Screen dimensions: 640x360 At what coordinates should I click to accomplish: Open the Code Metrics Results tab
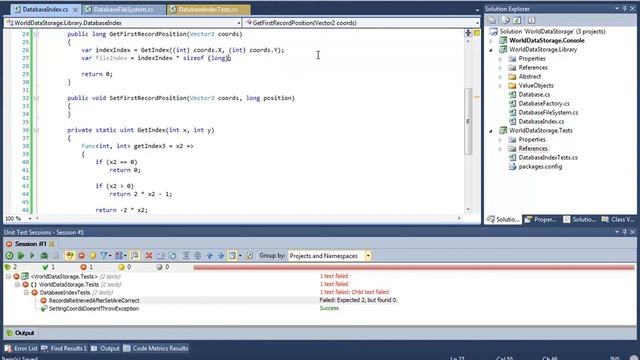156,349
